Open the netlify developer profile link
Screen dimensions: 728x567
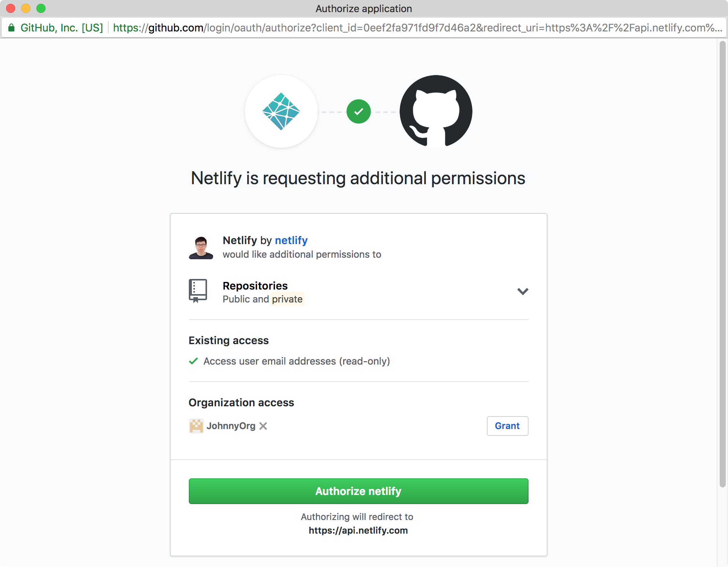(x=291, y=240)
